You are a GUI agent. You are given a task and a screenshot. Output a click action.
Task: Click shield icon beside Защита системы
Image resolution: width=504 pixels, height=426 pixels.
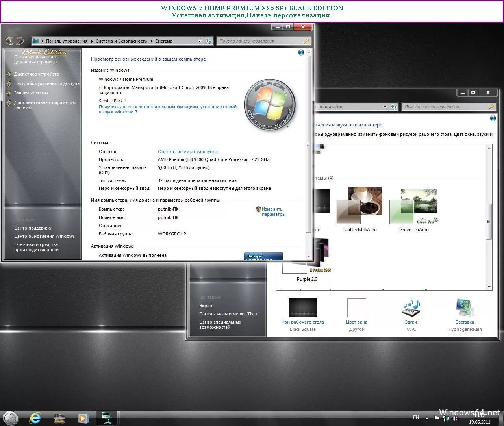[x=9, y=93]
